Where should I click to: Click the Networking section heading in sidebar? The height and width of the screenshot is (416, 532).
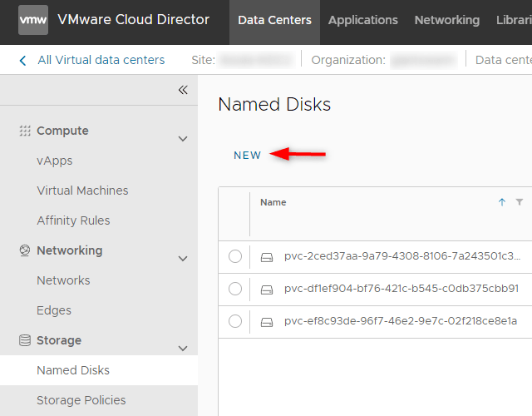tap(70, 250)
